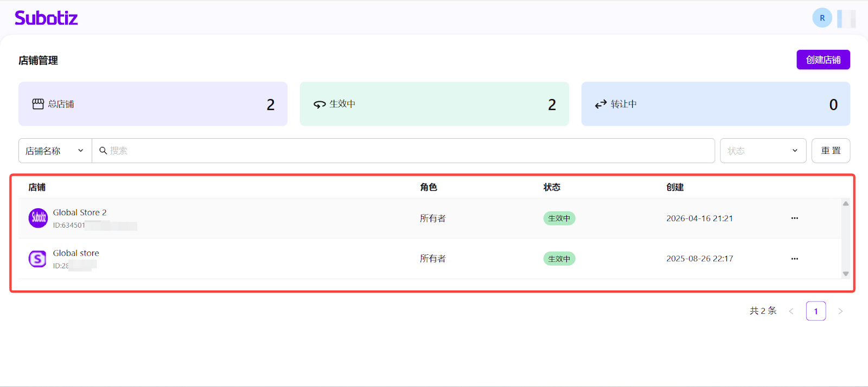Click the 创建店铺 create store button
868x387 pixels.
[823, 60]
